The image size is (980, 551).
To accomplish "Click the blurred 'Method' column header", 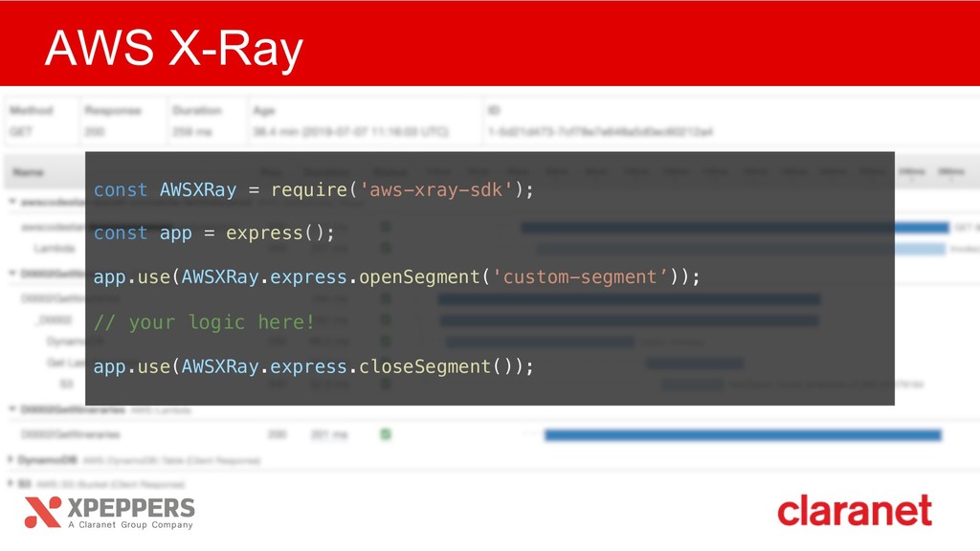I will click(x=32, y=111).
